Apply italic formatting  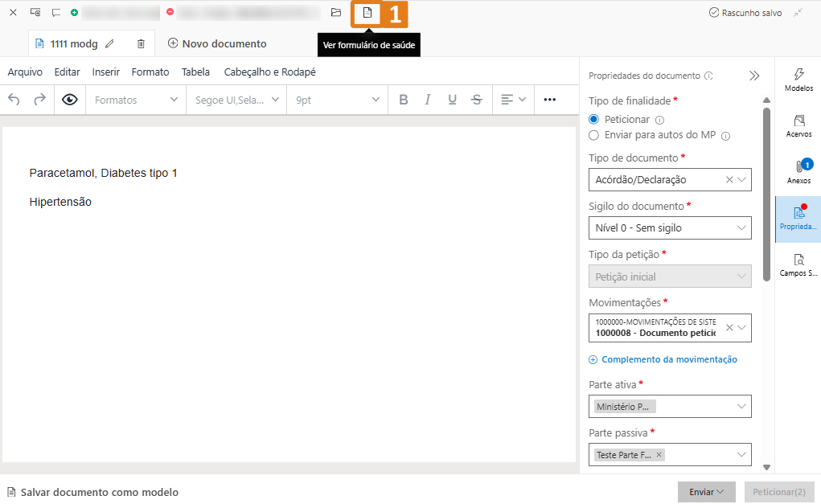tap(428, 100)
